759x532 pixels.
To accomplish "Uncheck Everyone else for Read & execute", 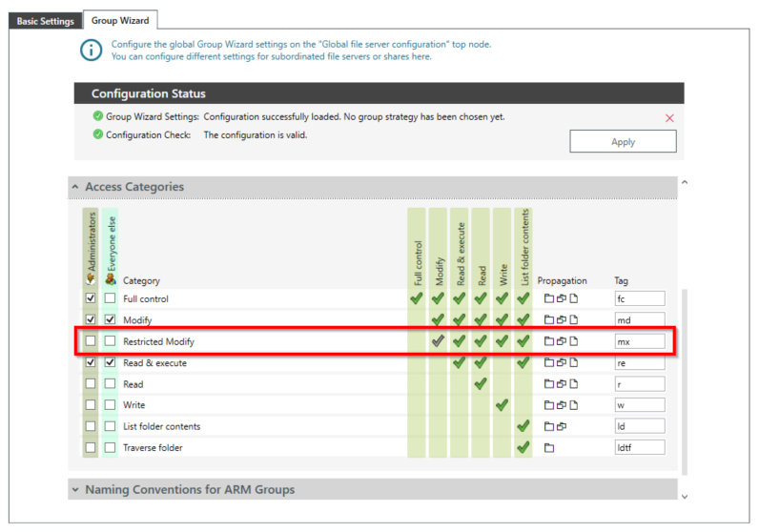I will pos(111,363).
